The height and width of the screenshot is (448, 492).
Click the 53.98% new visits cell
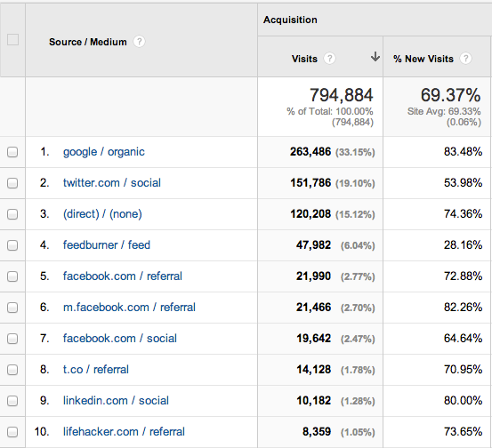(463, 183)
